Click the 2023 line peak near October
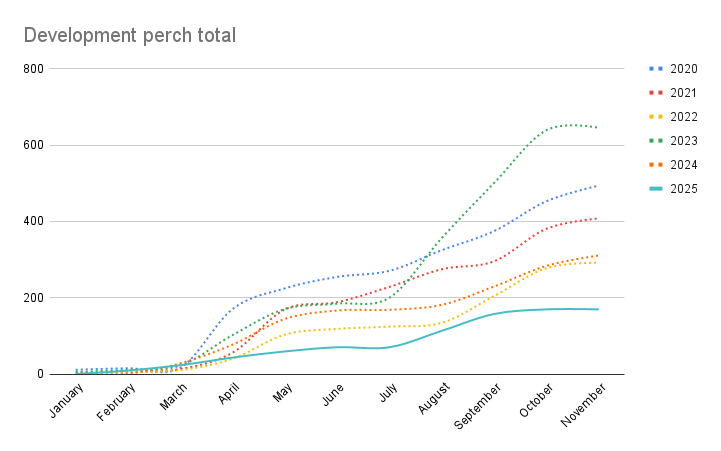Image resolution: width=721 pixels, height=451 pixels. pos(568,125)
